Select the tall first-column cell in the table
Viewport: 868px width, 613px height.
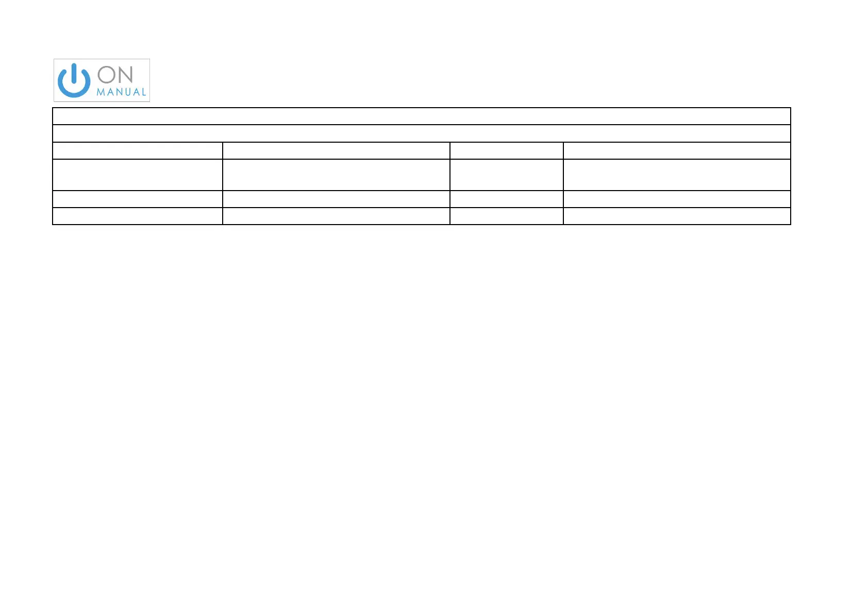(138, 175)
